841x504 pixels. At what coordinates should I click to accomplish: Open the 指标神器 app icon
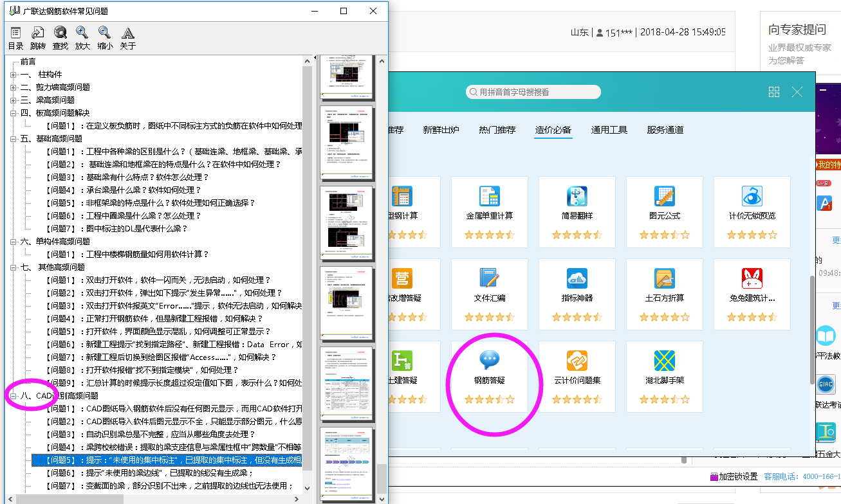coord(577,278)
